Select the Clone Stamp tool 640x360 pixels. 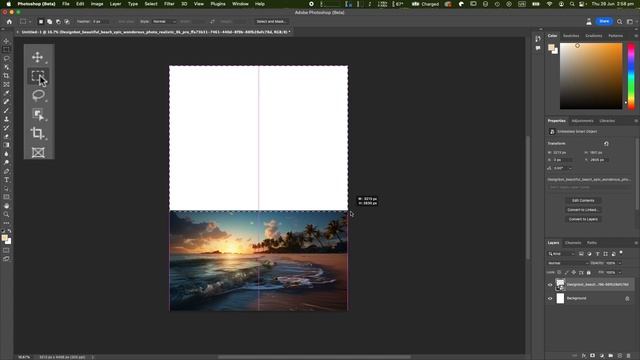pos(6,119)
